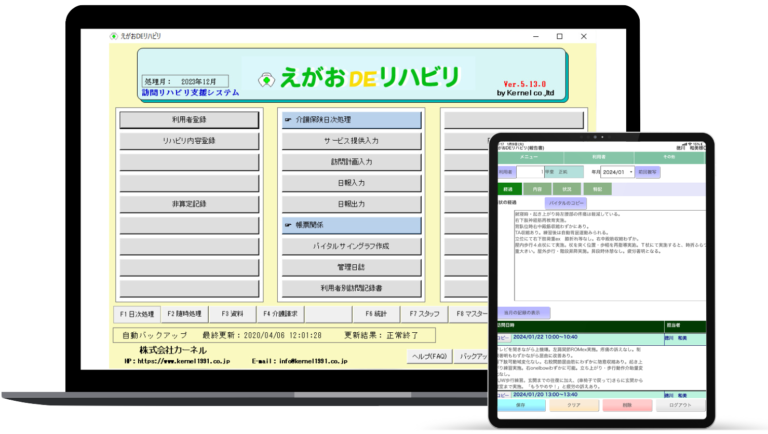Screen dimensions: 768x434
Task: Open the 利用者 tab in the tablet header
Action: 599,157
